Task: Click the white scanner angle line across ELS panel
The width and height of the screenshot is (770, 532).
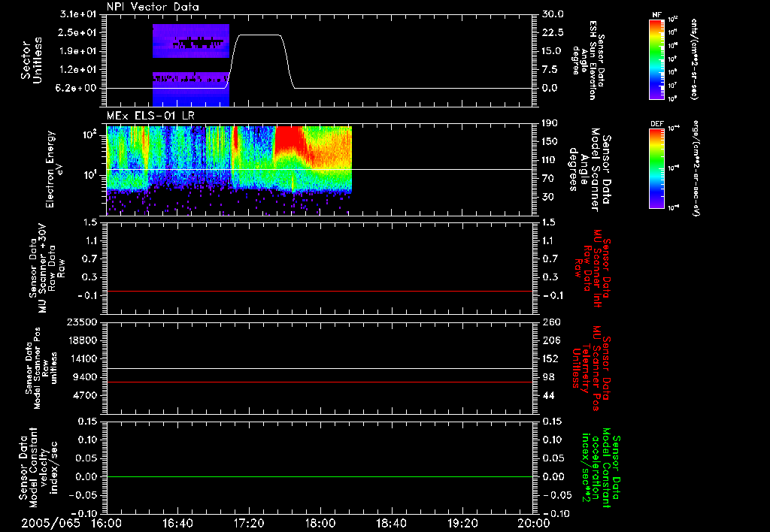Action: coord(319,170)
